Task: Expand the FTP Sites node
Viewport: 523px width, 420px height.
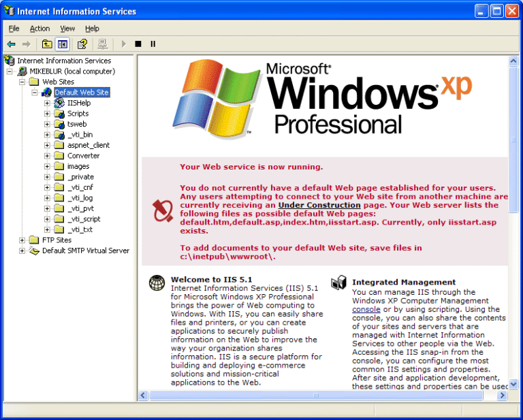Action: 22,240
